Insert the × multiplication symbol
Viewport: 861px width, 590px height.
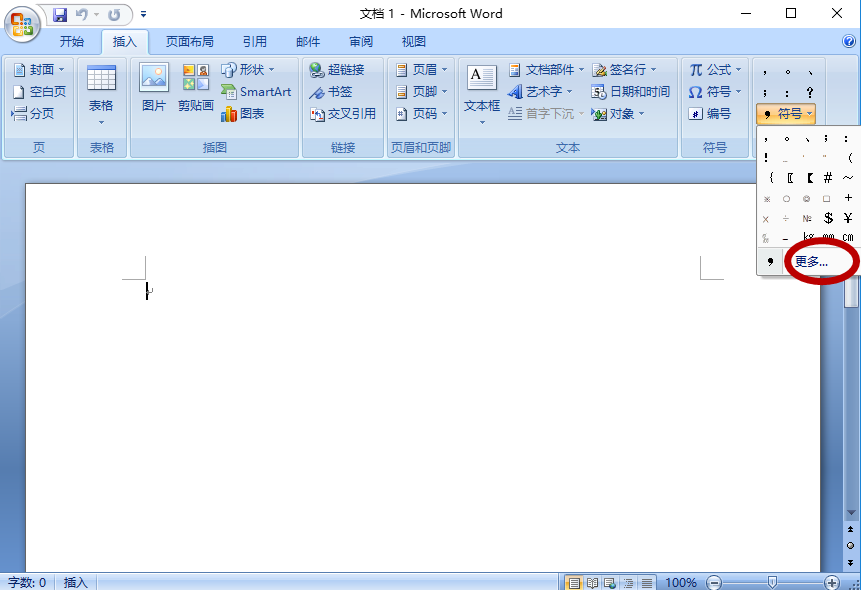click(766, 219)
